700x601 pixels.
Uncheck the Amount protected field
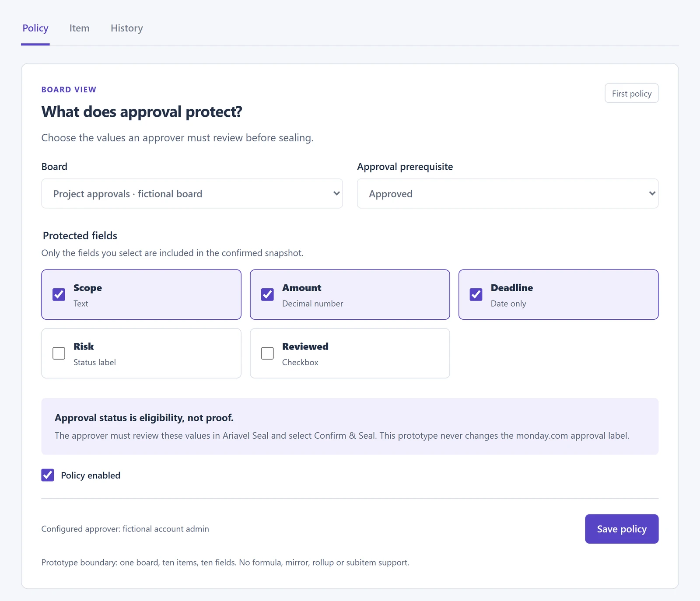point(267,294)
